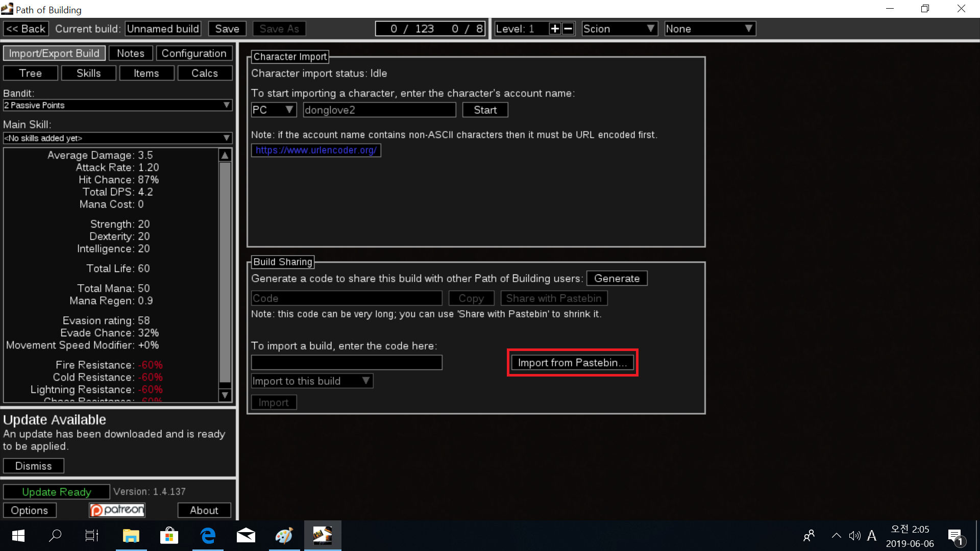The image size is (980, 551).
Task: Generate a build sharing code
Action: click(617, 279)
